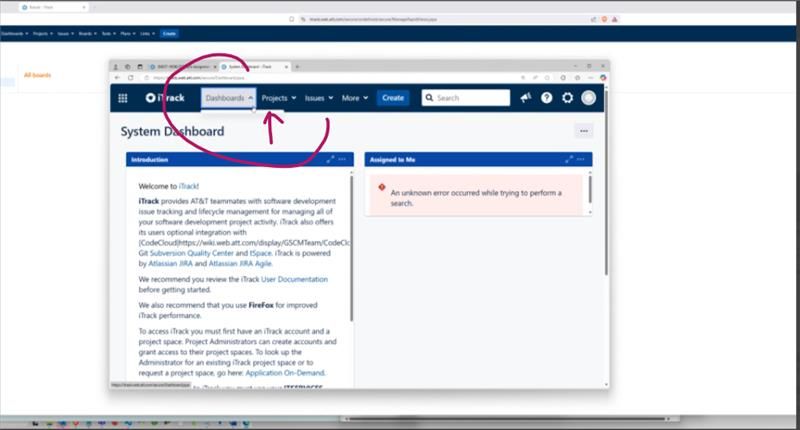The width and height of the screenshot is (800, 430).
Task: Close the System Dashboard browser tab
Action: [286, 67]
